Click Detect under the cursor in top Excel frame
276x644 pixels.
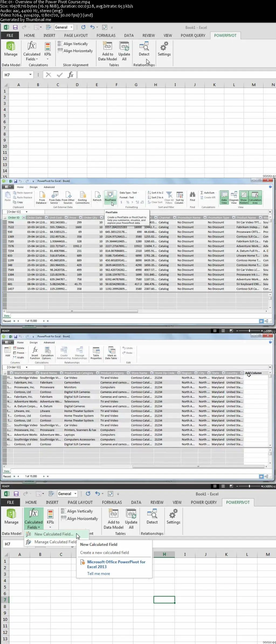(144, 50)
